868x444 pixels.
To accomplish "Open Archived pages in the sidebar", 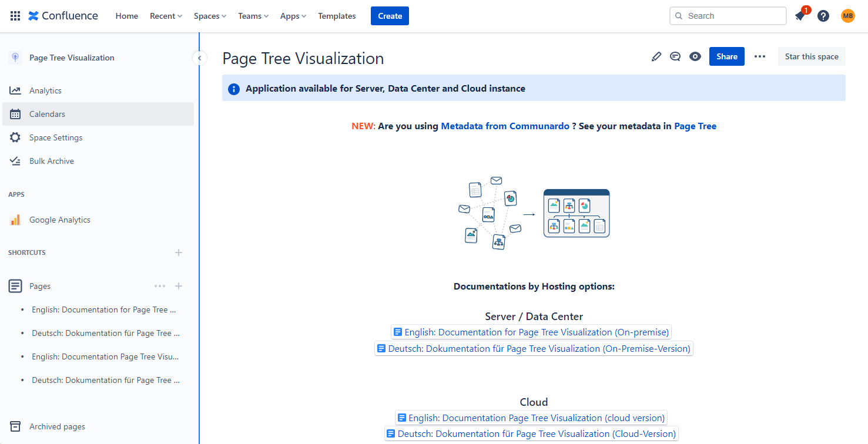I will coord(98,426).
